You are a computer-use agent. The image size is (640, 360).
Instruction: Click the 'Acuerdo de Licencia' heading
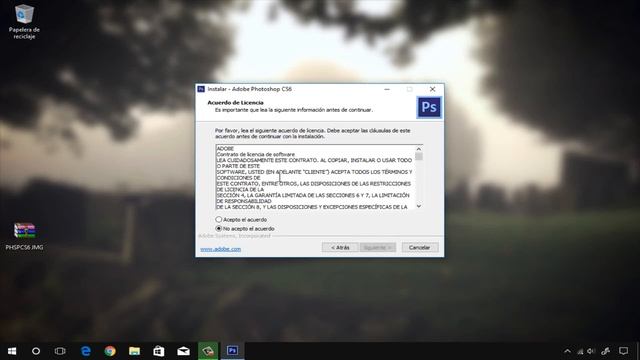point(236,102)
